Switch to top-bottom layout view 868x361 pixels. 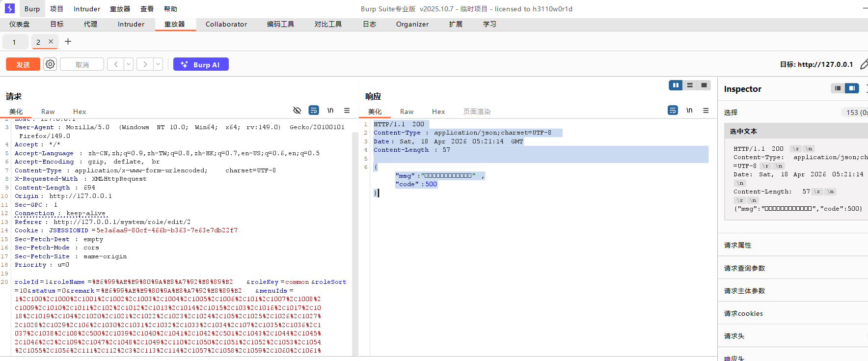[690, 85]
